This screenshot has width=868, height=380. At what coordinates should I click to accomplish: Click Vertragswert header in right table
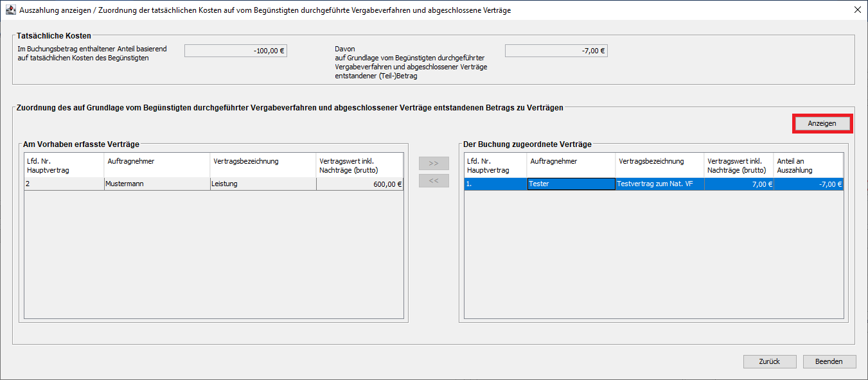tap(738, 166)
